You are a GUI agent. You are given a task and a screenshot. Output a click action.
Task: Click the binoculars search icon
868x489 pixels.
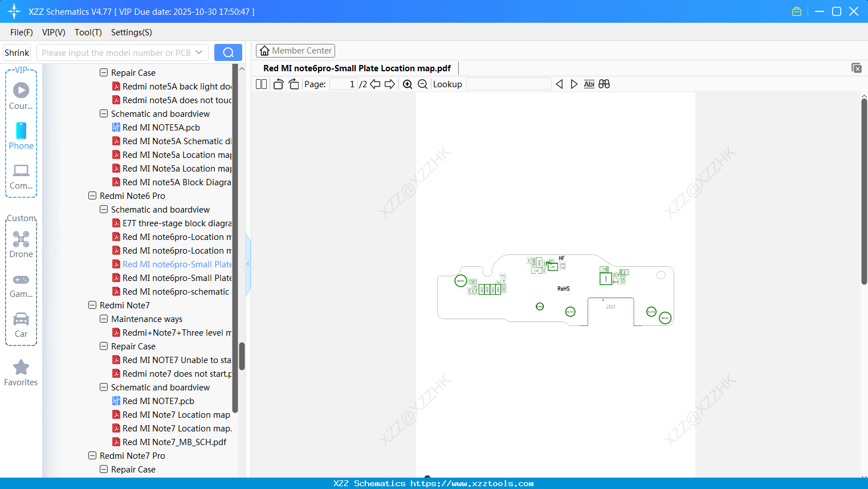(x=604, y=84)
